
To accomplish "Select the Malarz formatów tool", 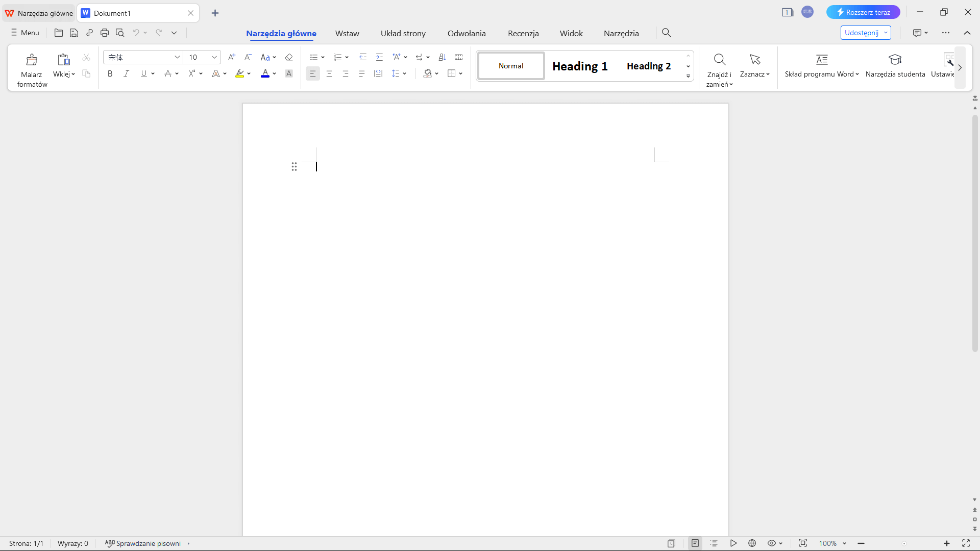I will tap(32, 67).
